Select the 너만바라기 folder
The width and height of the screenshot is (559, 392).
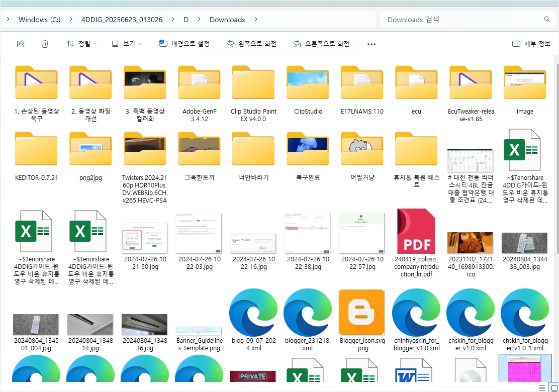click(253, 156)
